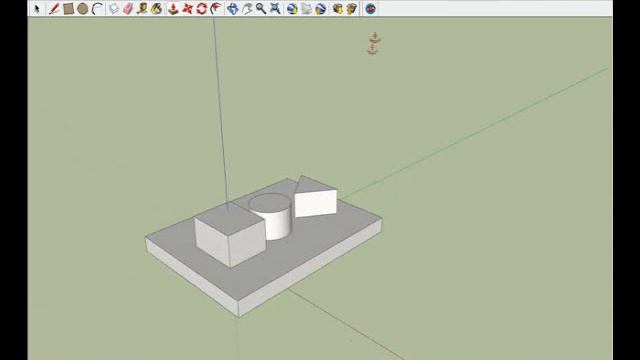Select the Orbit camera tool
This screenshot has height=360, width=640.
click(233, 9)
